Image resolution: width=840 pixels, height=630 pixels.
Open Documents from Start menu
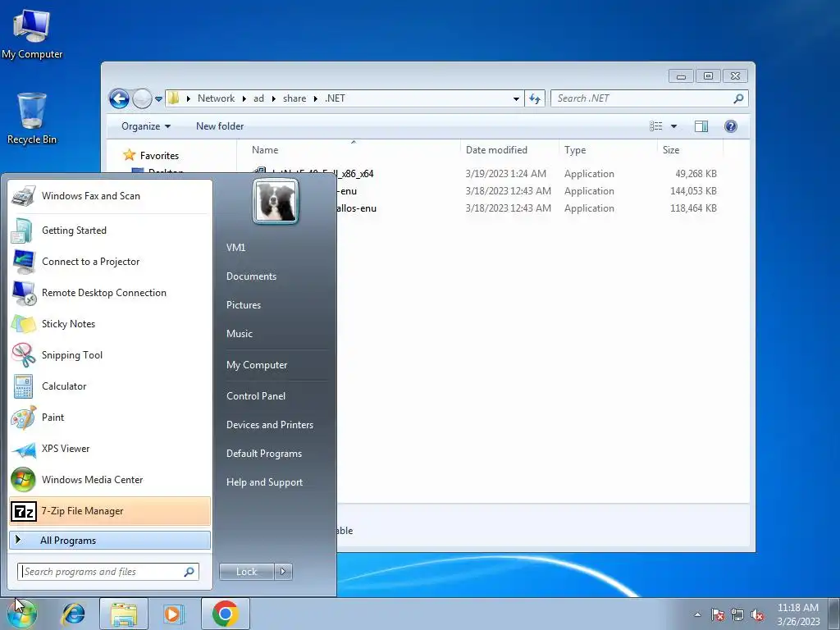[251, 276]
